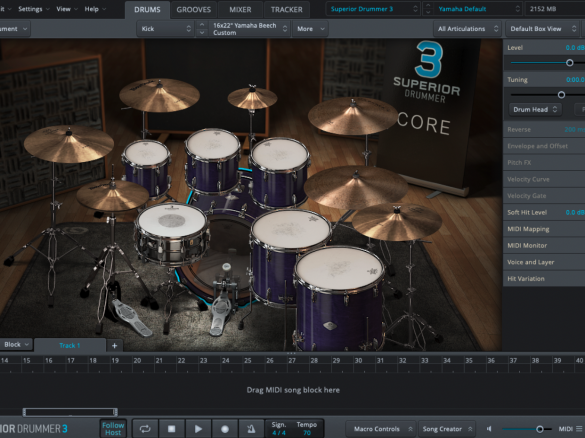Viewport: 585px width, 438px height.
Task: Click the time signature 4/4 value
Action: coord(279,433)
